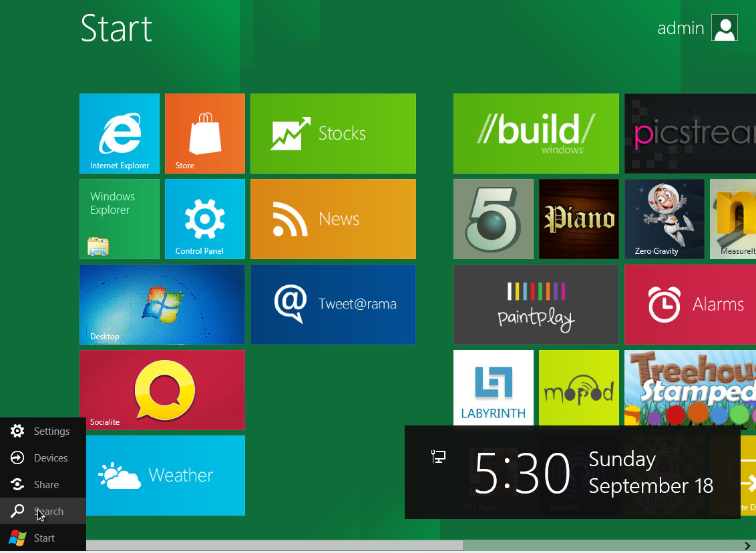Open the picstream tile
The image size is (756, 553).
coord(691,134)
